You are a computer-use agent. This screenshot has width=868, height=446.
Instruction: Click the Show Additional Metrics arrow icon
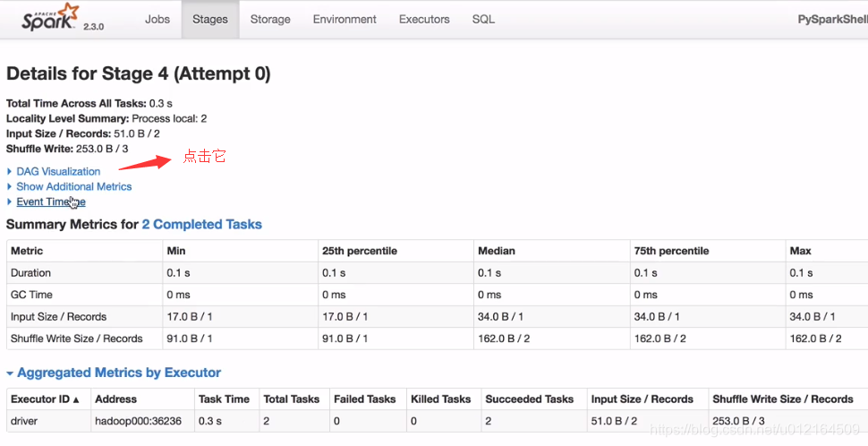coord(10,186)
